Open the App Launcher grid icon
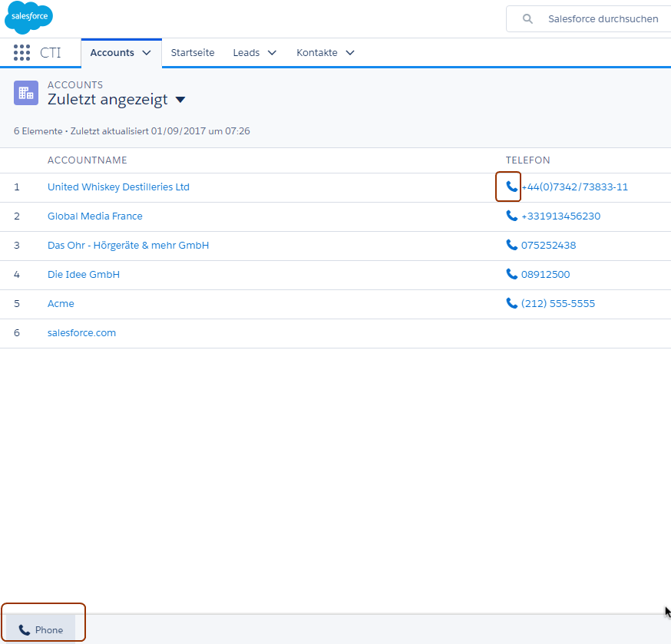Viewport: 671px width, 644px height. [21, 53]
